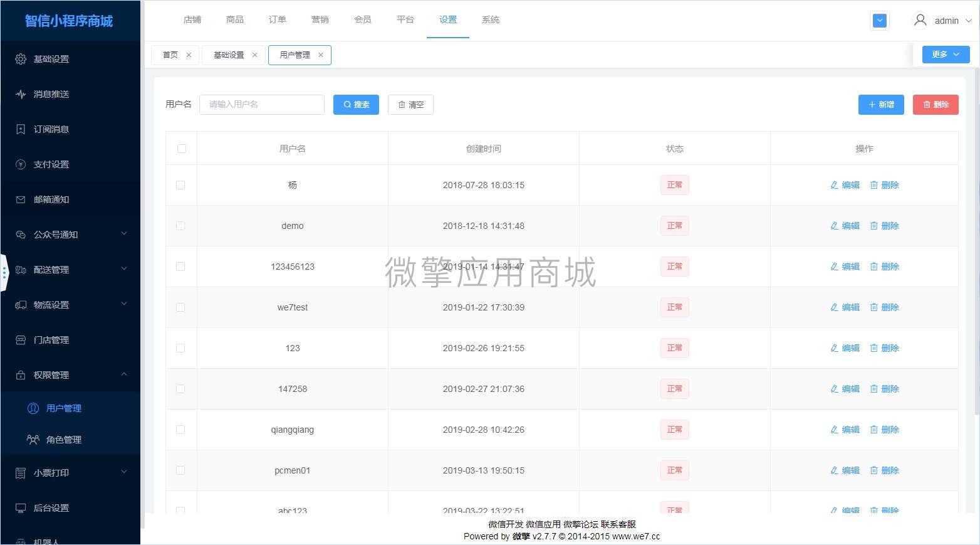Close the 首页 tab
980x545 pixels.
pos(189,55)
